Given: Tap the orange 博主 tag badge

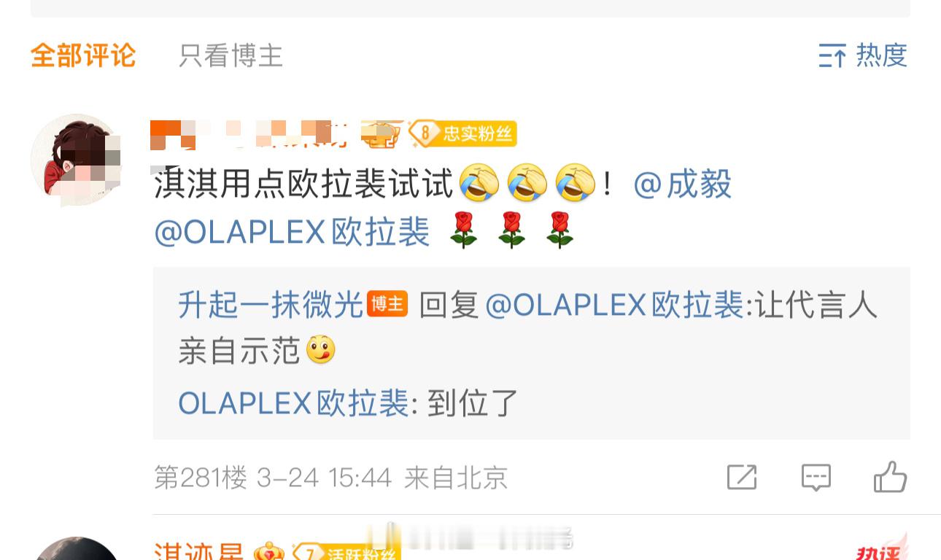Looking at the screenshot, I should (387, 304).
